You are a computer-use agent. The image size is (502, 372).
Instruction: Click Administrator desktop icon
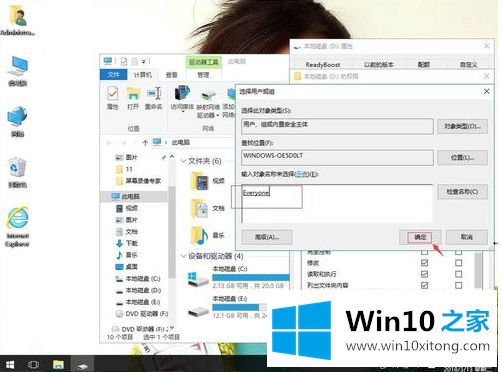pos(17,20)
